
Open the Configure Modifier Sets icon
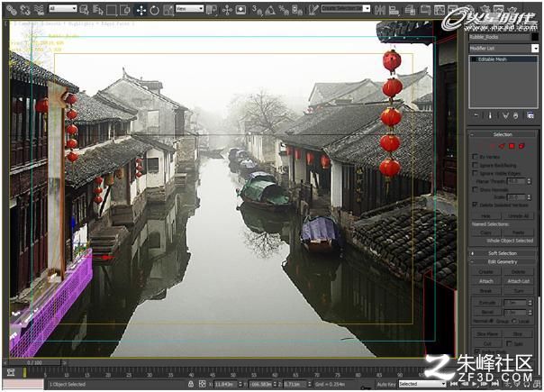[530, 115]
